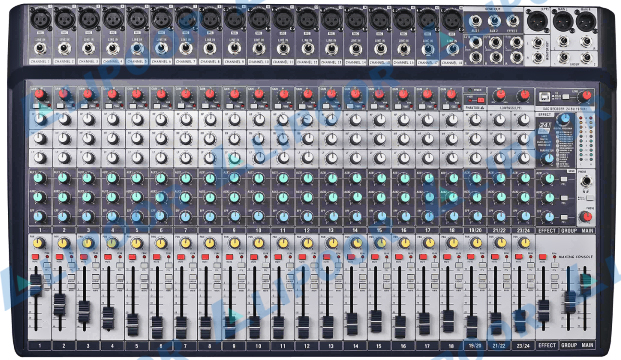Click the GROUP fader cap
This screenshot has height=360, width=621.
pyautogui.click(x=570, y=302)
